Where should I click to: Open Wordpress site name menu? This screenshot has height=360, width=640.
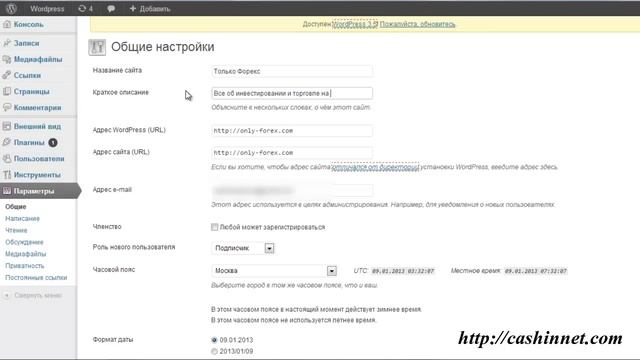tap(47, 9)
